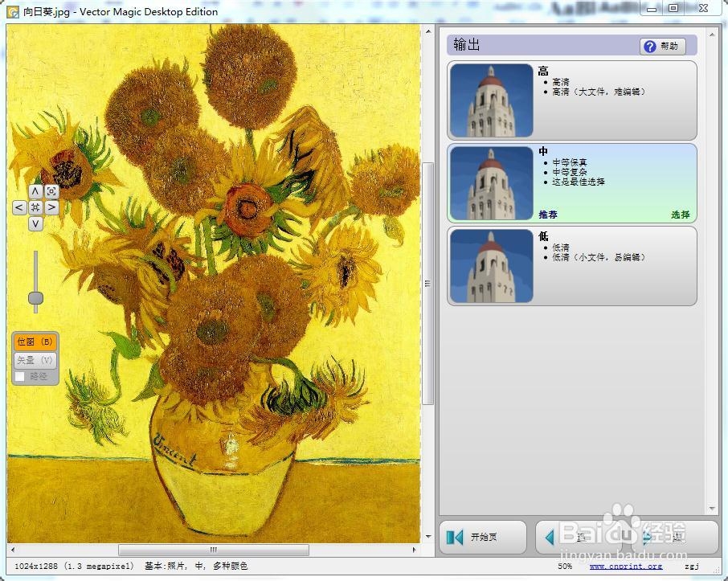The height and width of the screenshot is (581, 728).
Task: Click the center pan-reset icon
Action: [35, 207]
